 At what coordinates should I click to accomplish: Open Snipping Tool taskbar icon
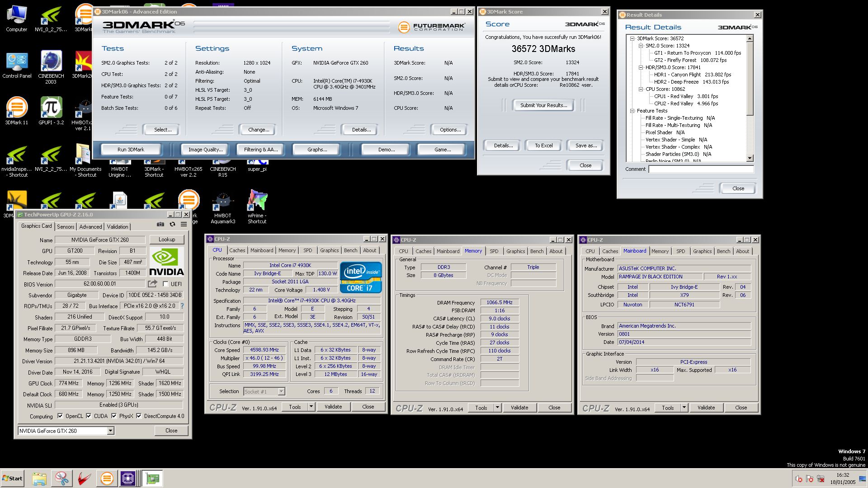point(62,479)
